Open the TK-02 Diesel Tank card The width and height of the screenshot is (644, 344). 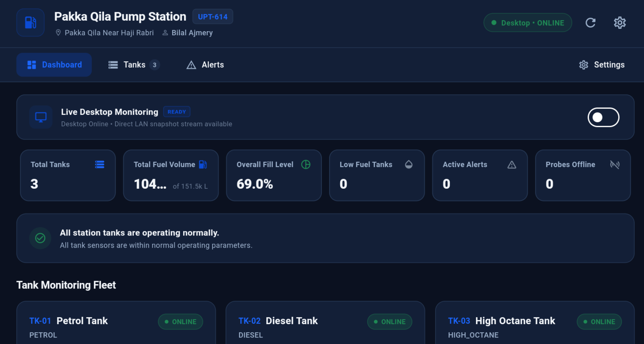click(x=325, y=323)
